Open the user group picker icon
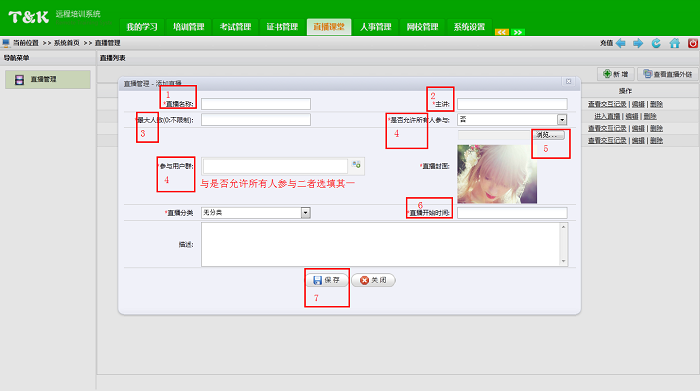The width and height of the screenshot is (700, 391). (356, 165)
